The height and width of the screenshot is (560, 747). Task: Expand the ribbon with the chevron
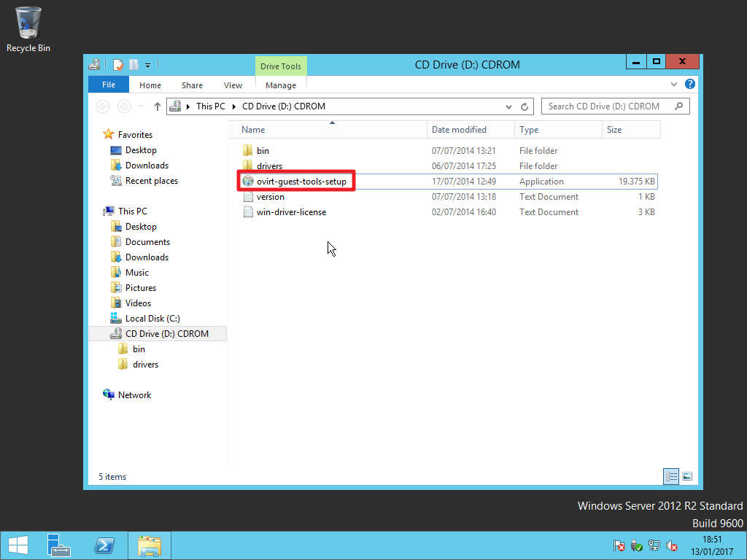click(673, 85)
